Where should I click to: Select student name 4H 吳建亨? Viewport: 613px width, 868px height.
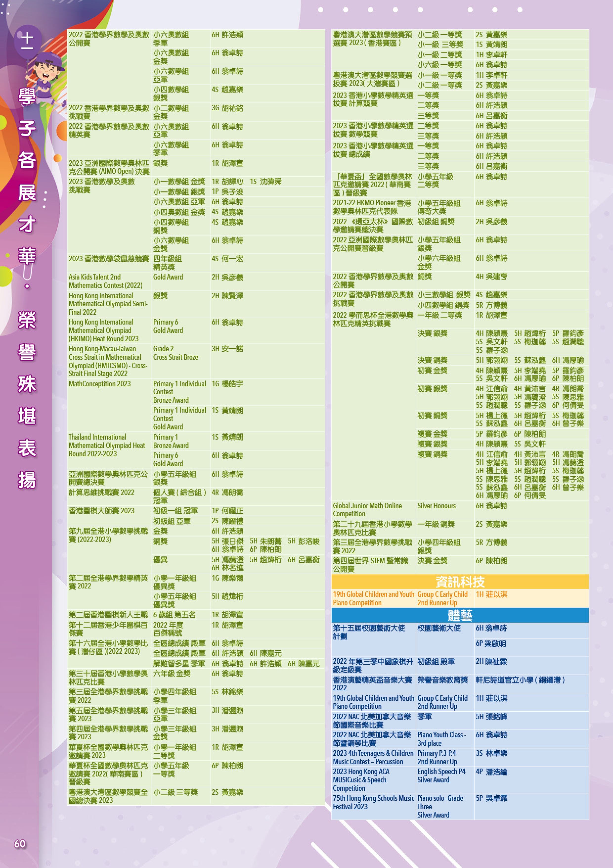[491, 277]
